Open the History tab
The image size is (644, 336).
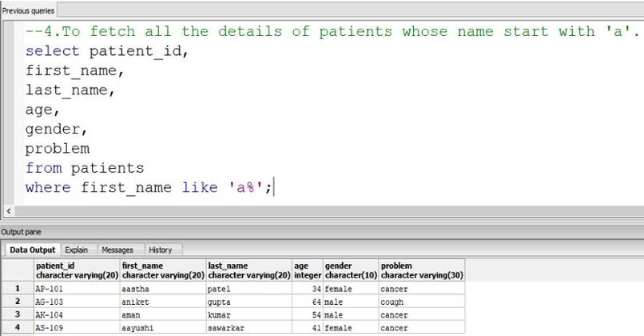click(160, 250)
